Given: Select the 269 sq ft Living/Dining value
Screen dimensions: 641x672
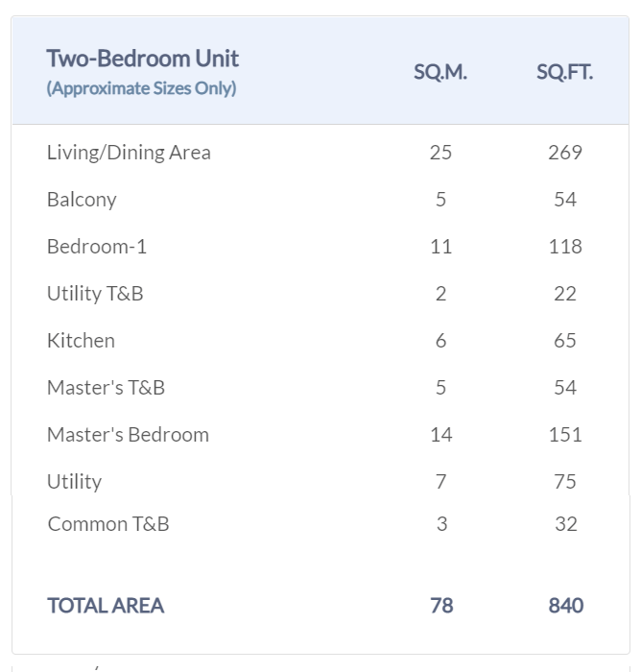Looking at the screenshot, I should tap(565, 153).
